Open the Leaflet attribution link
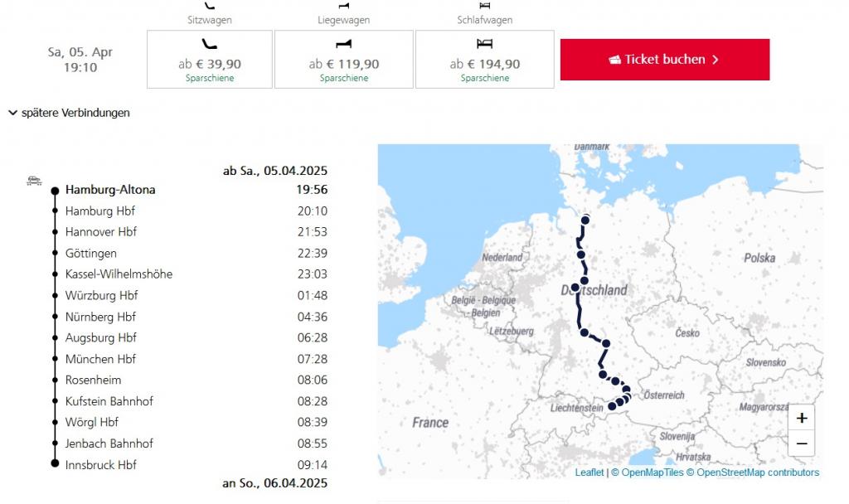This screenshot has height=504, width=849. point(589,472)
